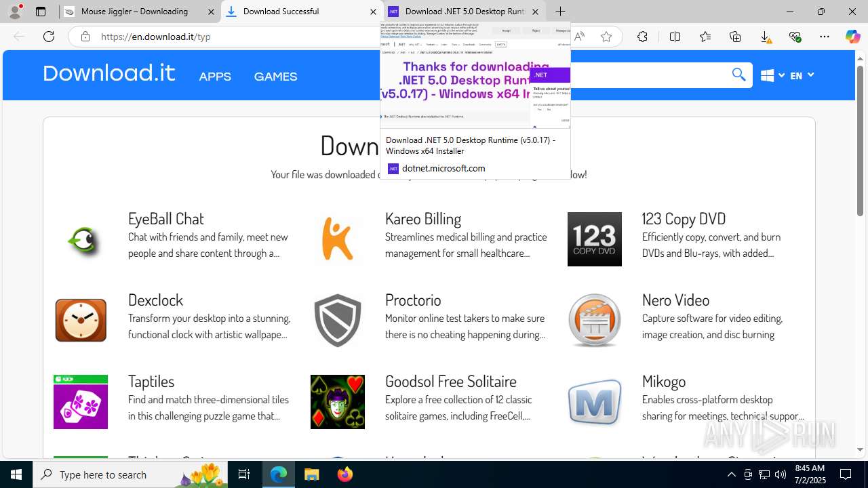Open the APPS menu
Viewport: 868px width, 488px height.
(215, 77)
